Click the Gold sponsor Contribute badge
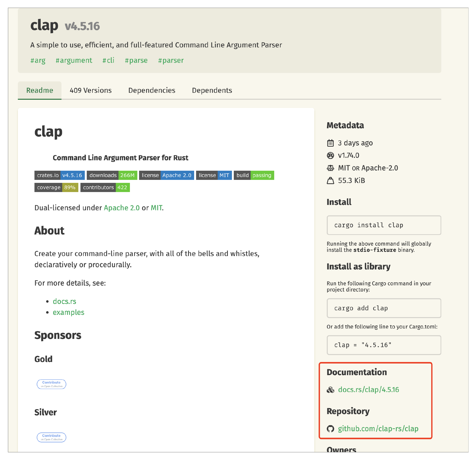 (x=52, y=384)
